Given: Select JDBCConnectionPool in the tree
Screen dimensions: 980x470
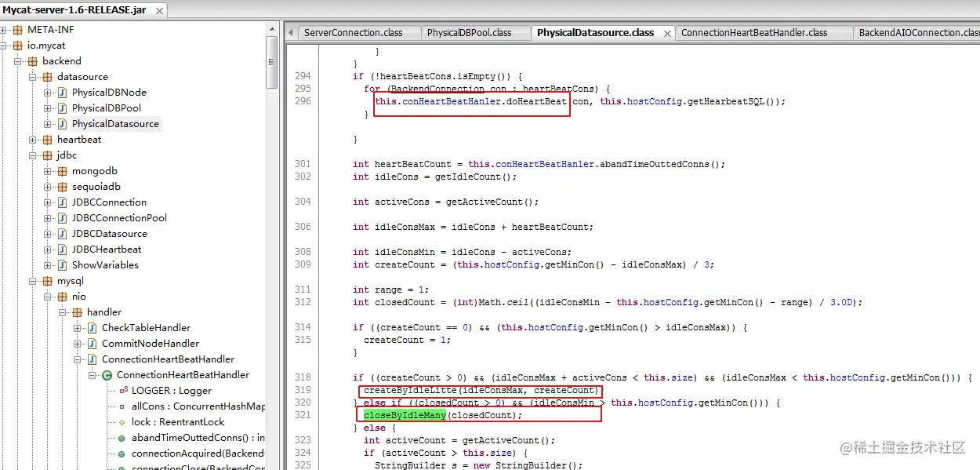Looking at the screenshot, I should (x=119, y=218).
